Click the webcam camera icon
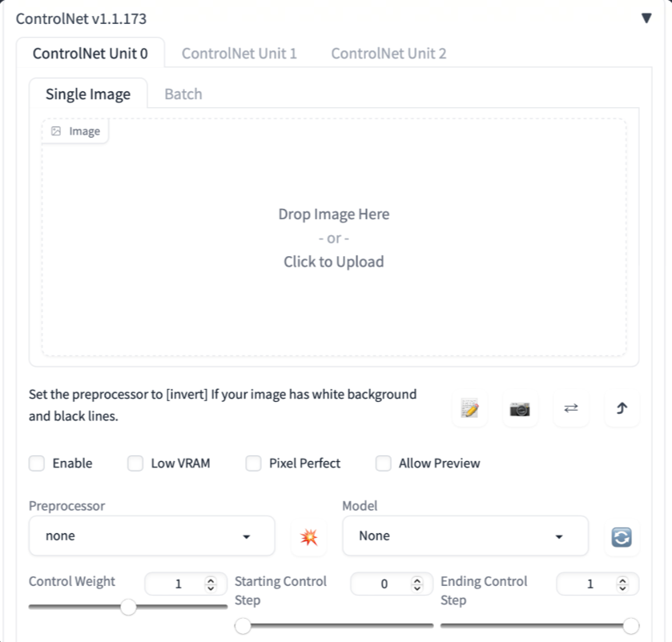 point(520,408)
